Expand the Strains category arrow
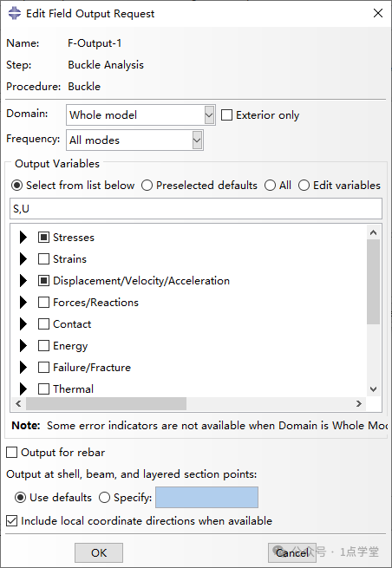The height and width of the screenshot is (568, 392). coord(23,259)
